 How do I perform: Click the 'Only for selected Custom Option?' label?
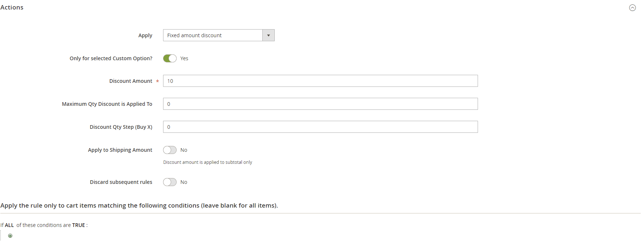(x=111, y=58)
